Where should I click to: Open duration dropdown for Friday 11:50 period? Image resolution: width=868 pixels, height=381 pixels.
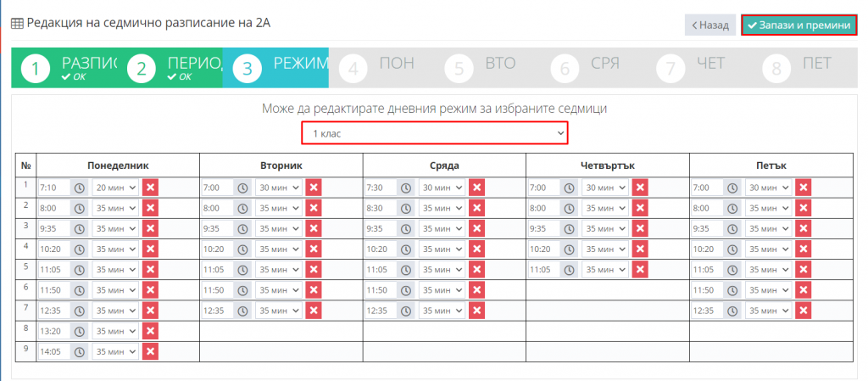769,290
